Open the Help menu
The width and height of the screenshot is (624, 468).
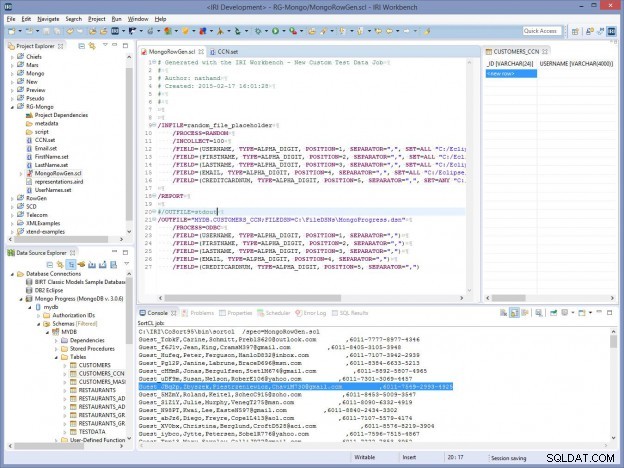pyautogui.click(x=160, y=19)
